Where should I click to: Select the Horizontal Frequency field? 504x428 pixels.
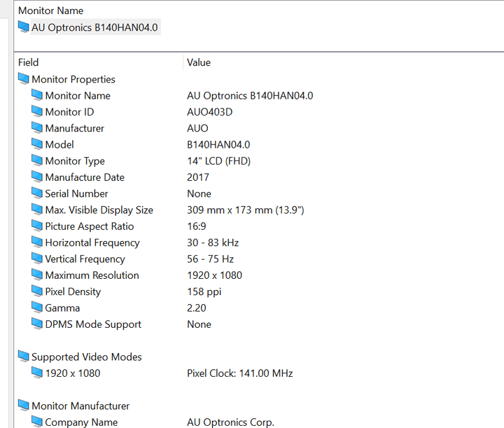pyautogui.click(x=92, y=242)
